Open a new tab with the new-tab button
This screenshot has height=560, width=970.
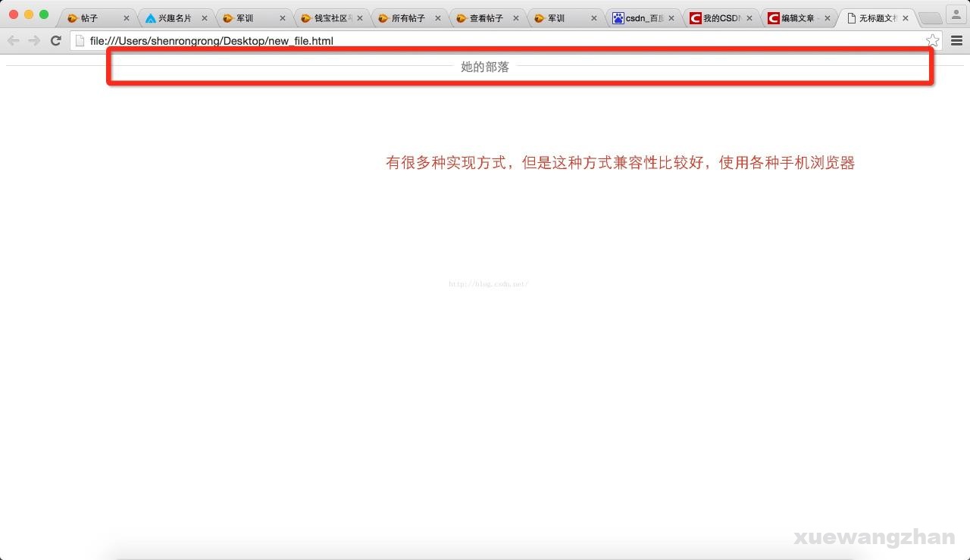(x=930, y=18)
